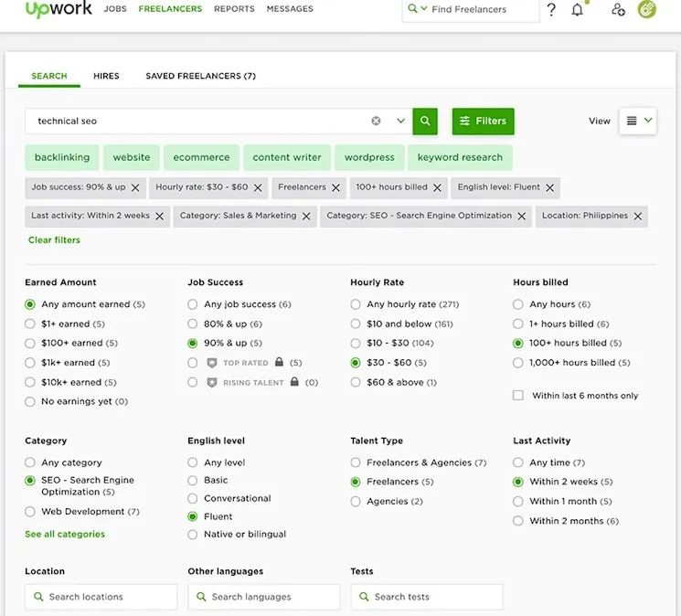The width and height of the screenshot is (681, 616).
Task: Click the ecommerce suggestion tag
Action: 201,157
